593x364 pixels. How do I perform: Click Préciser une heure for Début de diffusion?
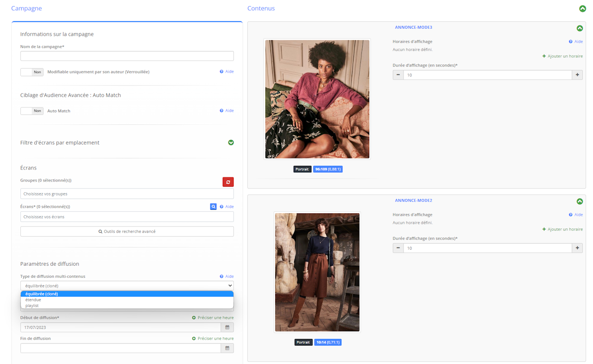(213, 318)
